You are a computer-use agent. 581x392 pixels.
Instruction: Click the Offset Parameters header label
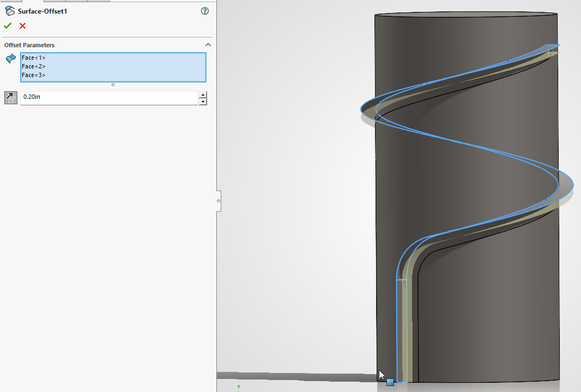coord(29,45)
